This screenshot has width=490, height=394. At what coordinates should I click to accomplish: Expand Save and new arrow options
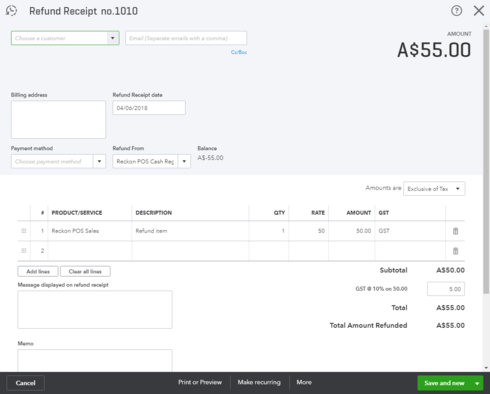[x=477, y=383]
